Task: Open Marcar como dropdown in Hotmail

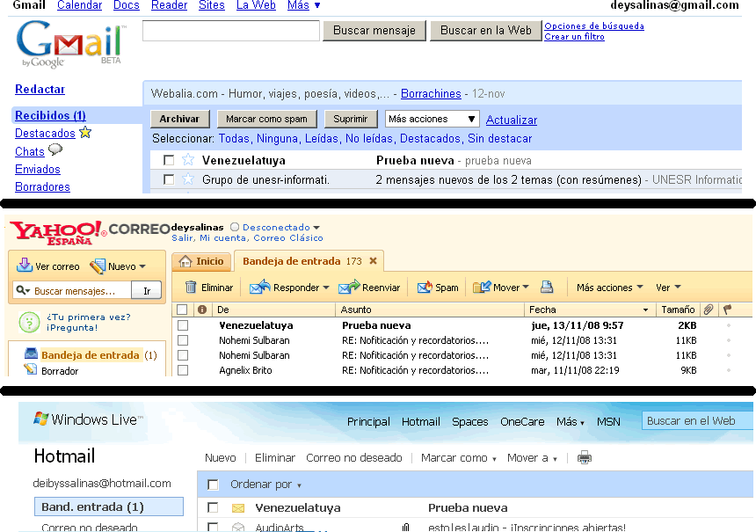Action: [459, 458]
